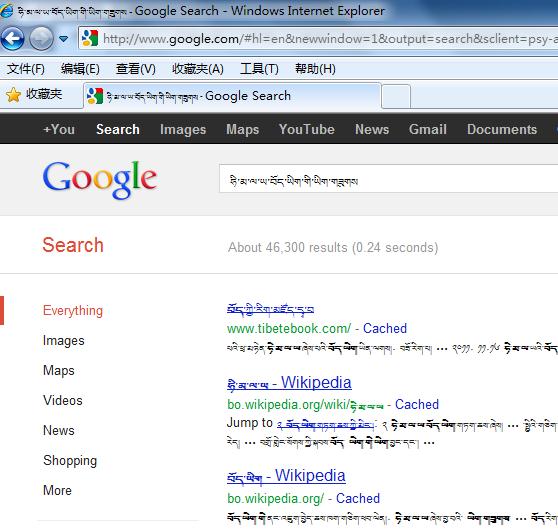Open the 文件(F) menu

pyautogui.click(x=26, y=69)
